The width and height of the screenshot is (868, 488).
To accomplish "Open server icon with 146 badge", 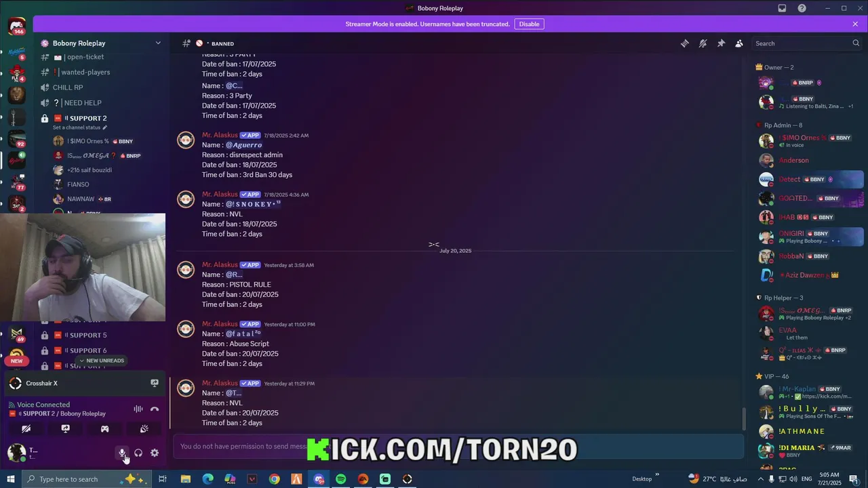I will click(x=16, y=27).
